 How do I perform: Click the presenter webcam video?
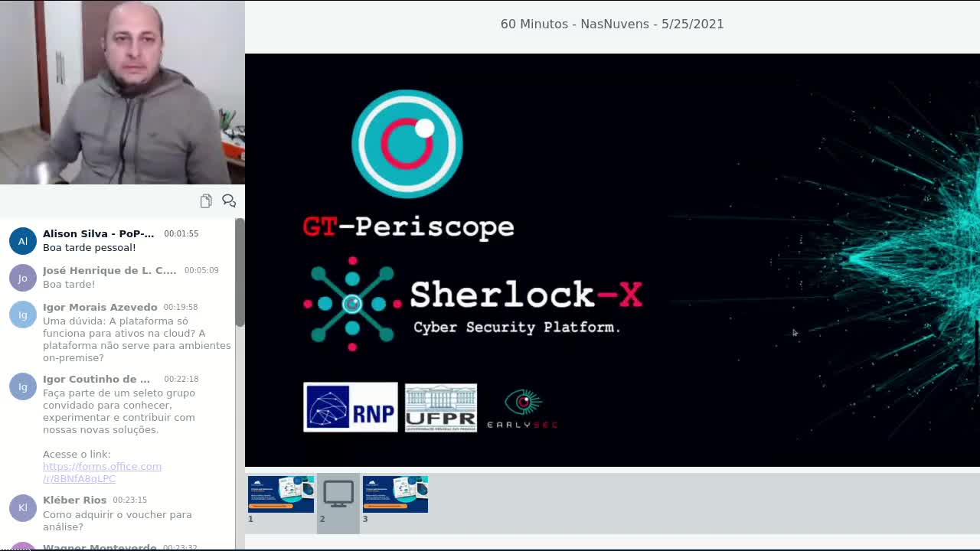pos(122,93)
